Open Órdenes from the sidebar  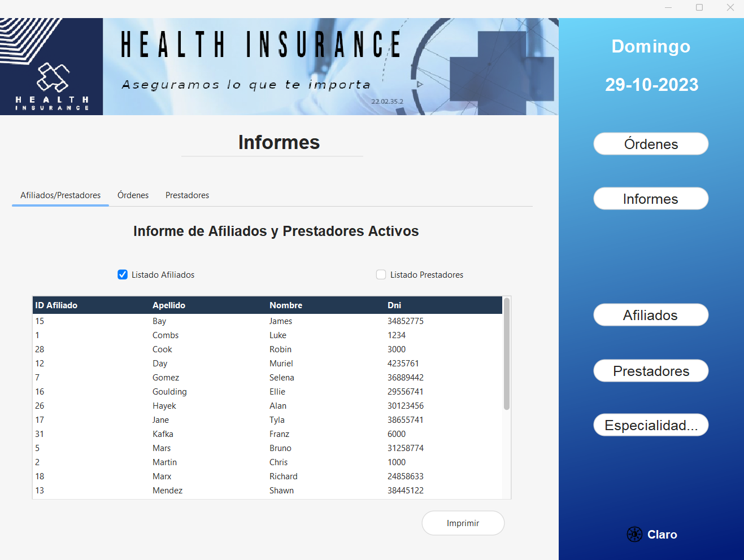coord(650,144)
